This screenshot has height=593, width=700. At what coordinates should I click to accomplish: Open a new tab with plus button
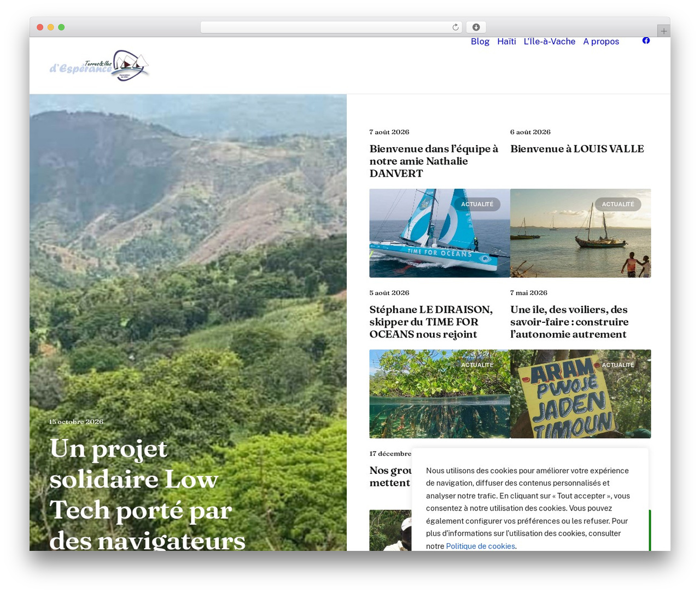click(x=663, y=31)
